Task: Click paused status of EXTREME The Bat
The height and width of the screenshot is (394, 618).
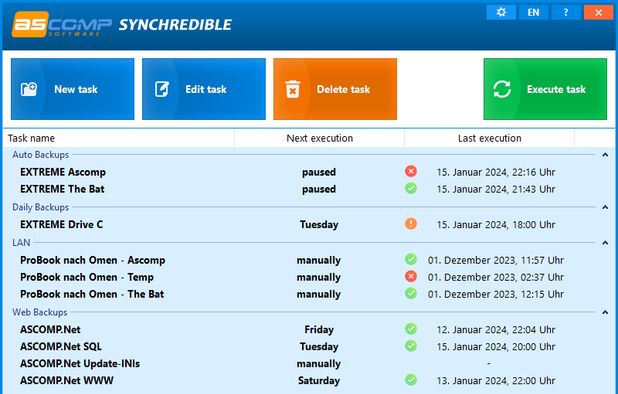Action: click(319, 189)
